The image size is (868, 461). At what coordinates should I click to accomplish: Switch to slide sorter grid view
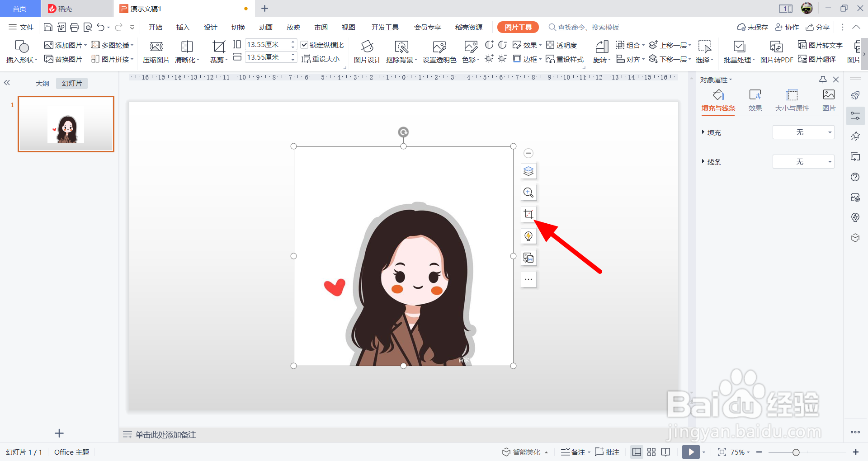coord(651,452)
